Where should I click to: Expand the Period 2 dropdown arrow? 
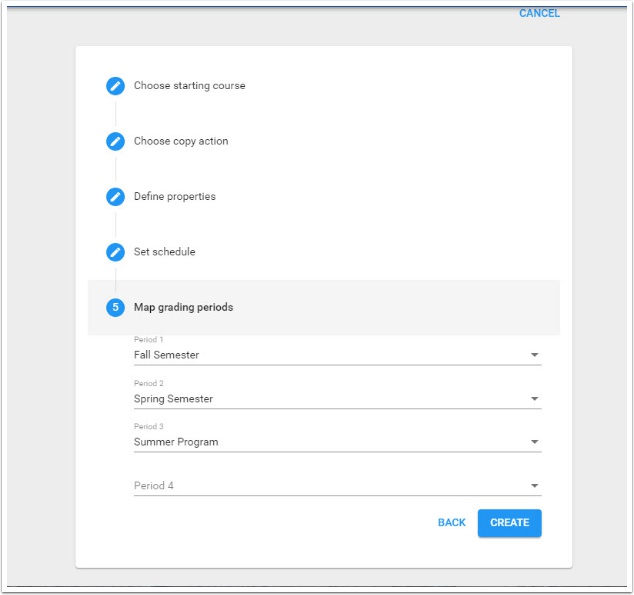coord(534,399)
